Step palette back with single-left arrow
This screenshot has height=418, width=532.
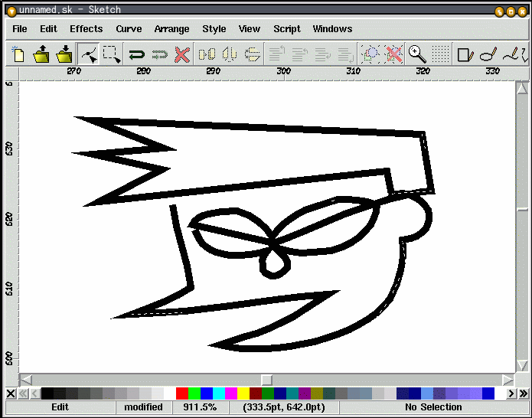(x=34, y=394)
